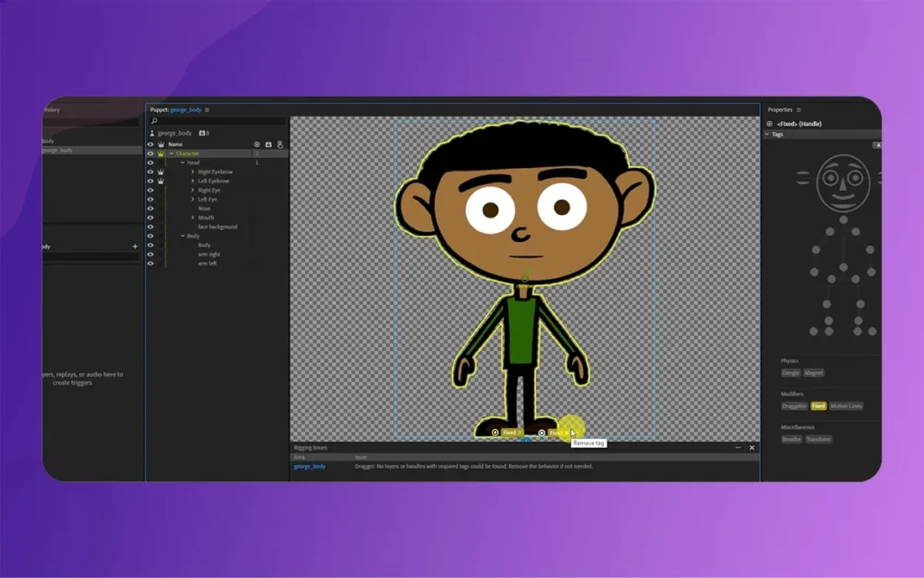Click the crown icon on Right Eyebrow layer
The image size is (924, 578).
(x=161, y=172)
